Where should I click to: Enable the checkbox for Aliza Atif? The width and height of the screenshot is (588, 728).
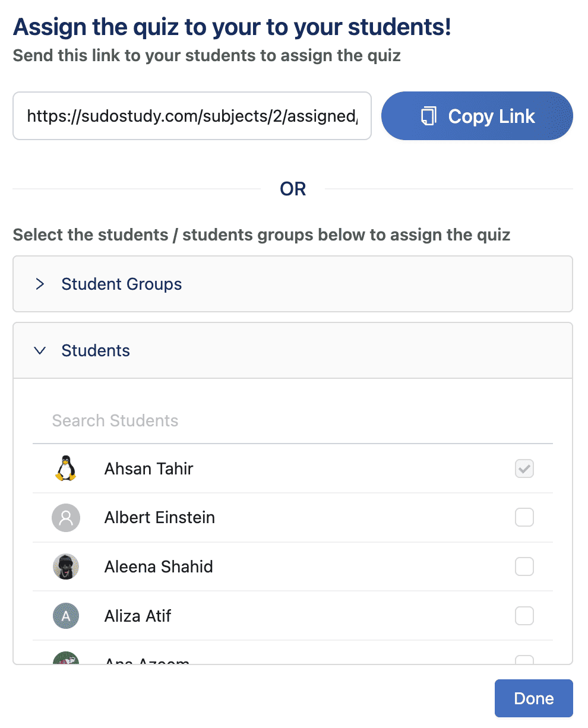point(524,616)
